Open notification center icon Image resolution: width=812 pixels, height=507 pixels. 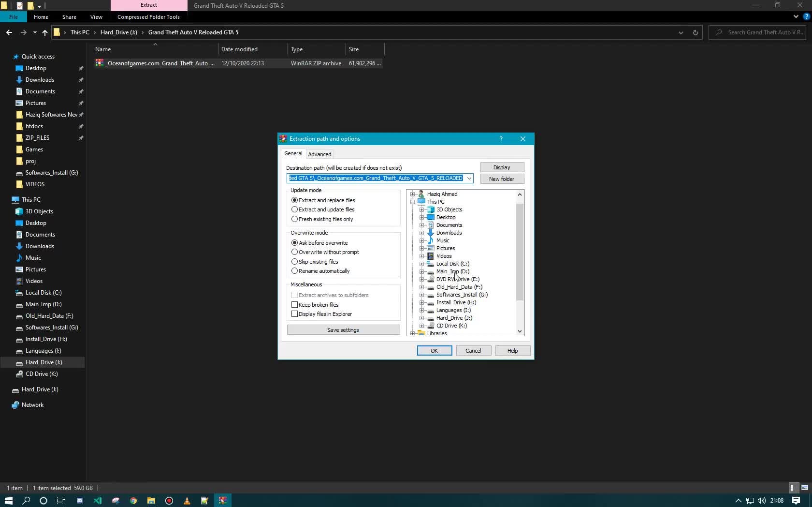796,501
